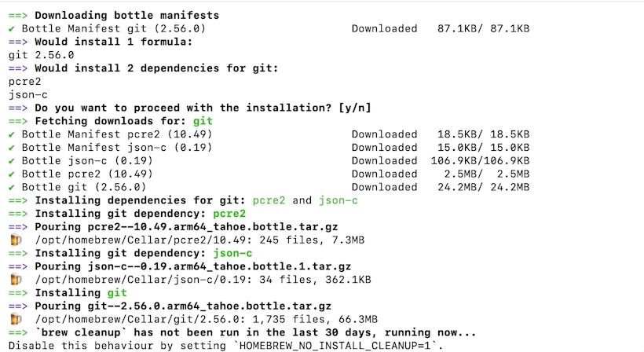Click the green check mark before Bottle Manifest pcre2 (10.49)
This screenshot has width=644, height=352.
coord(12,134)
